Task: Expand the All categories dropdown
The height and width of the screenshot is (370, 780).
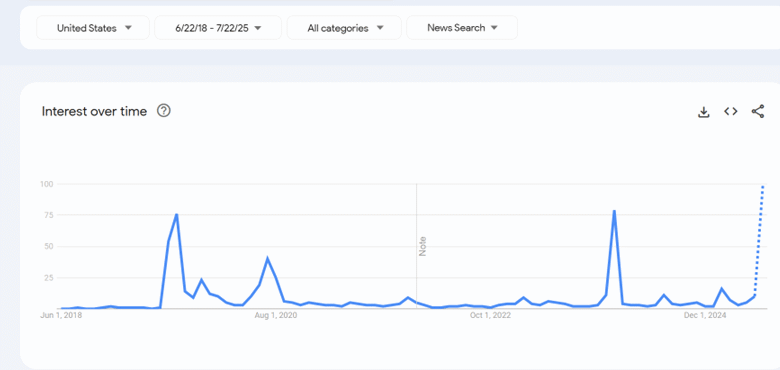Action: [x=344, y=28]
